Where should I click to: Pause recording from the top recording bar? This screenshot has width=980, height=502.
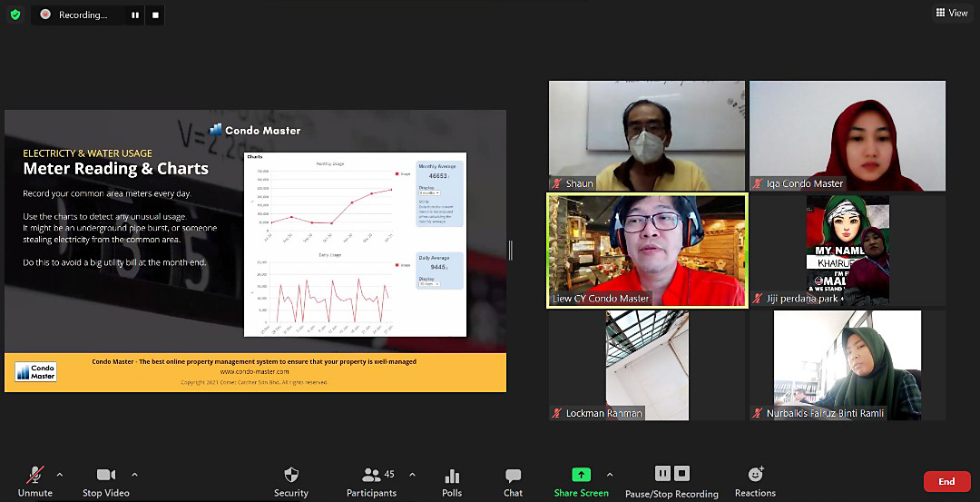click(135, 15)
